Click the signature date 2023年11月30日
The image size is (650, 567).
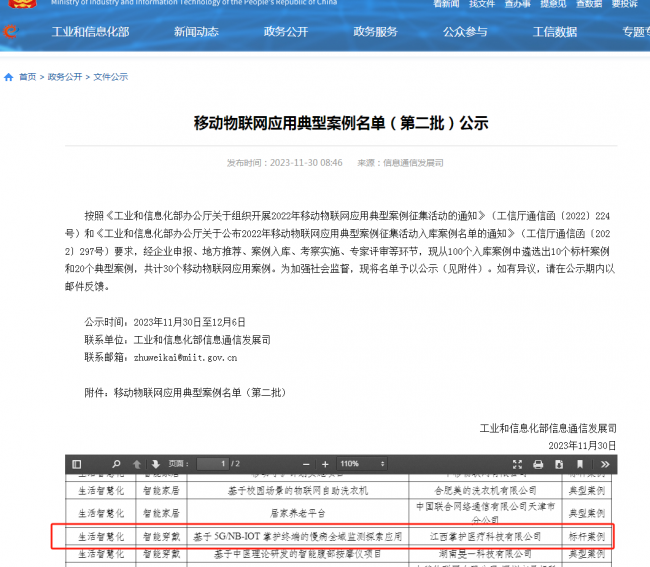pyautogui.click(x=582, y=446)
